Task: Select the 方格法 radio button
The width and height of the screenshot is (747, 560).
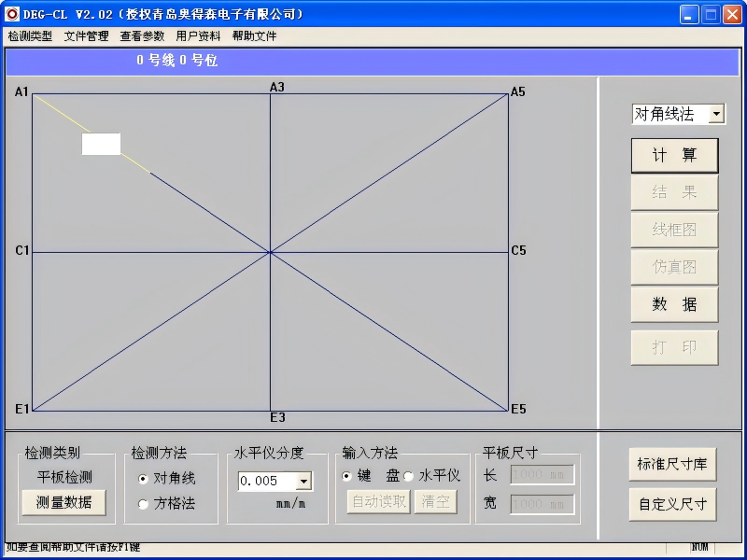Action: click(143, 504)
